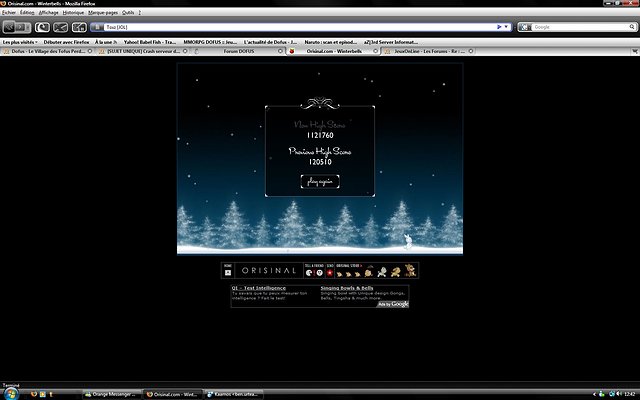Click the Firefox back navigation button

[10, 27]
